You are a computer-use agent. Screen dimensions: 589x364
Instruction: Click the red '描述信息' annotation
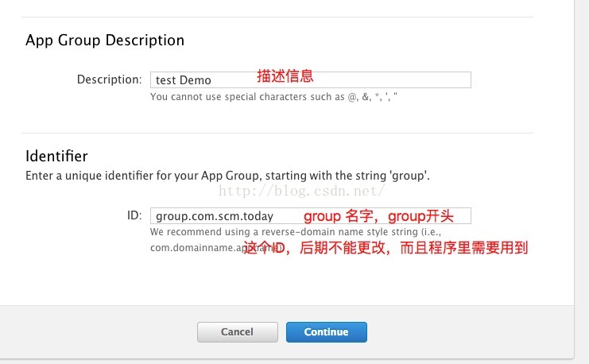point(285,76)
